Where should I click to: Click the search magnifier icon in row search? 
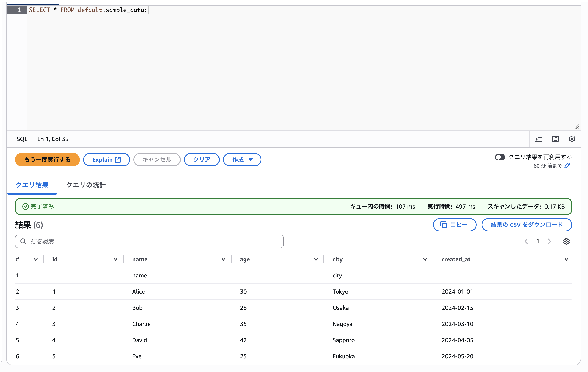(x=23, y=241)
